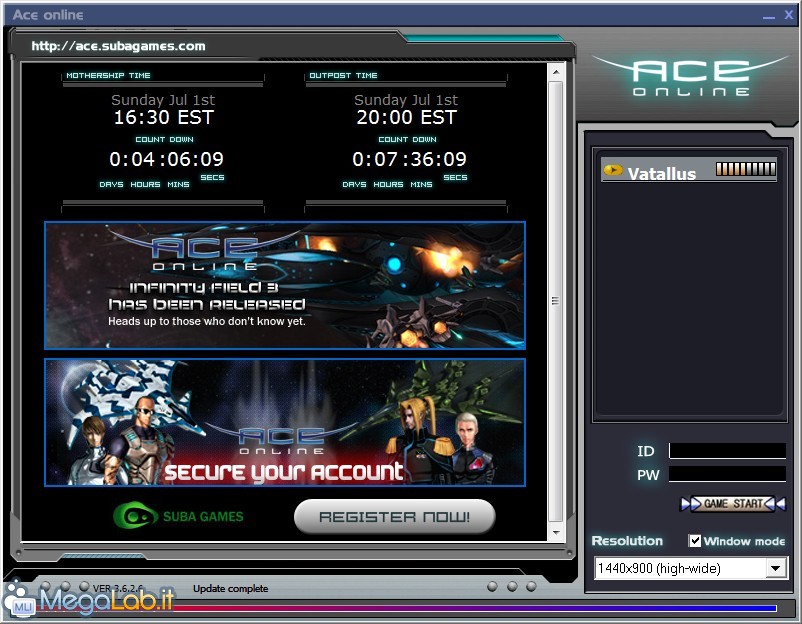The height and width of the screenshot is (624, 802).
Task: Open the Secure Your Account banner
Action: pos(285,422)
